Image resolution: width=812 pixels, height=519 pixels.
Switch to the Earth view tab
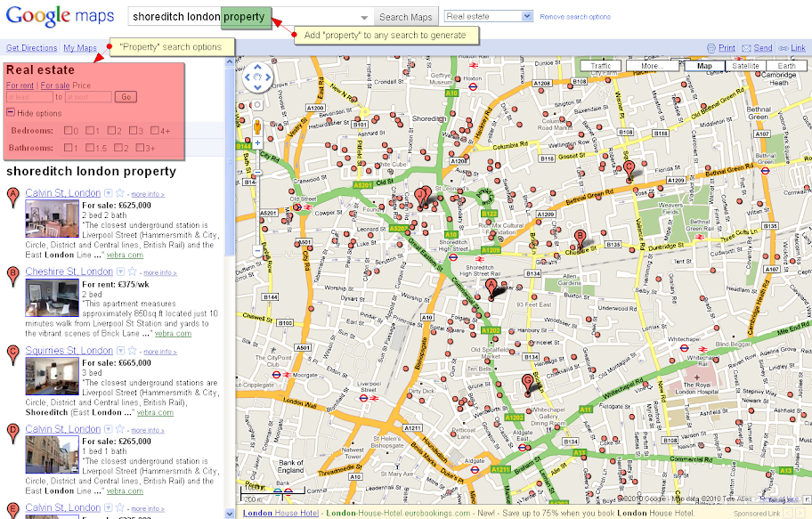pos(786,66)
